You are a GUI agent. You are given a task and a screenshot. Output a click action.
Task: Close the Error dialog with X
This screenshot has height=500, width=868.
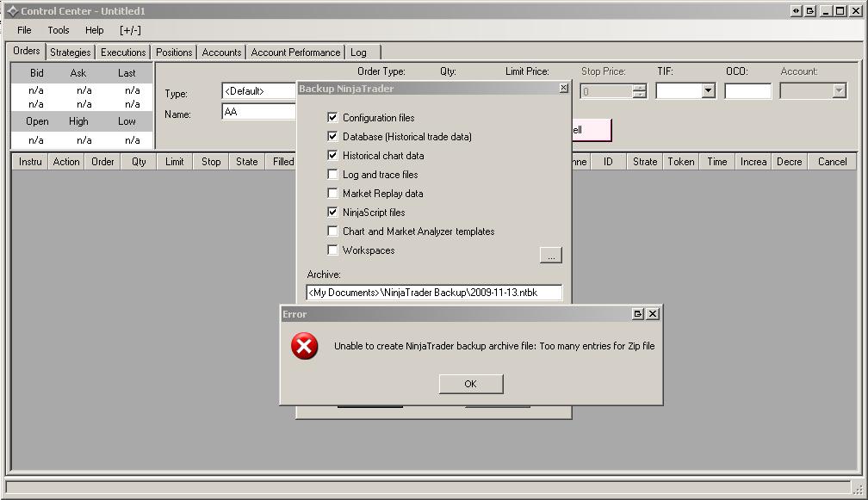[653, 313]
